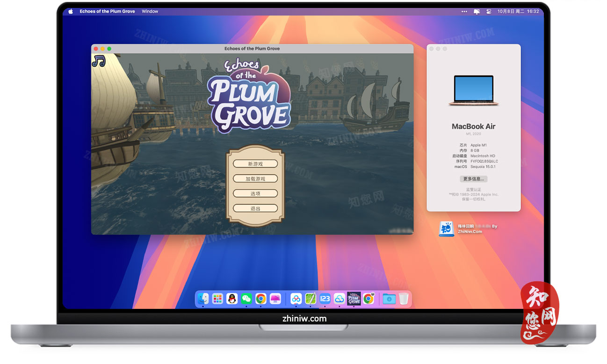The width and height of the screenshot is (607, 364).
Task: Open the Options button (选项)
Action: point(255,193)
